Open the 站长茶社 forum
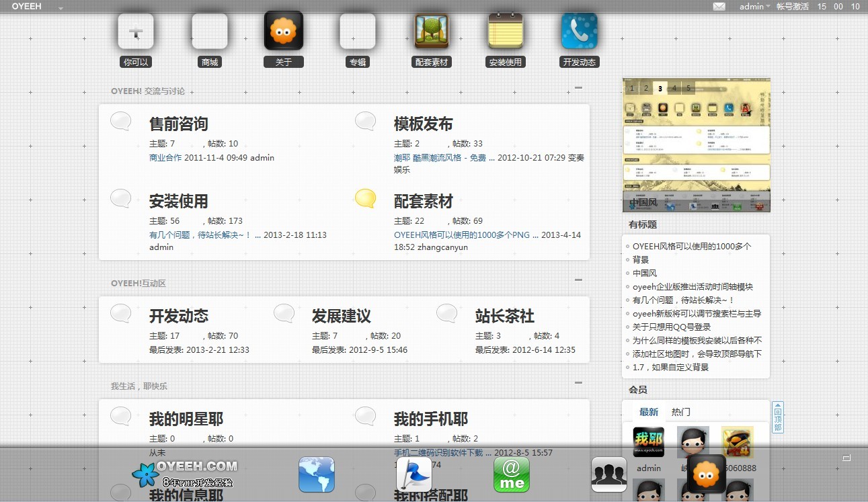 505,317
